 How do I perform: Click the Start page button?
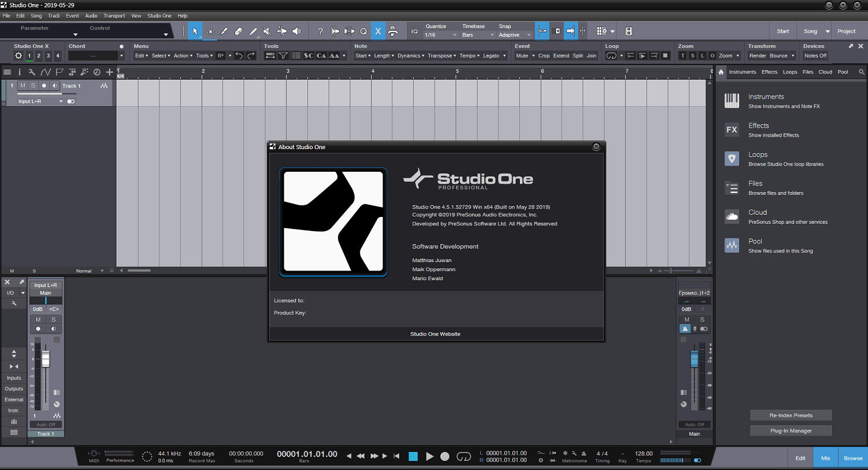[783, 32]
